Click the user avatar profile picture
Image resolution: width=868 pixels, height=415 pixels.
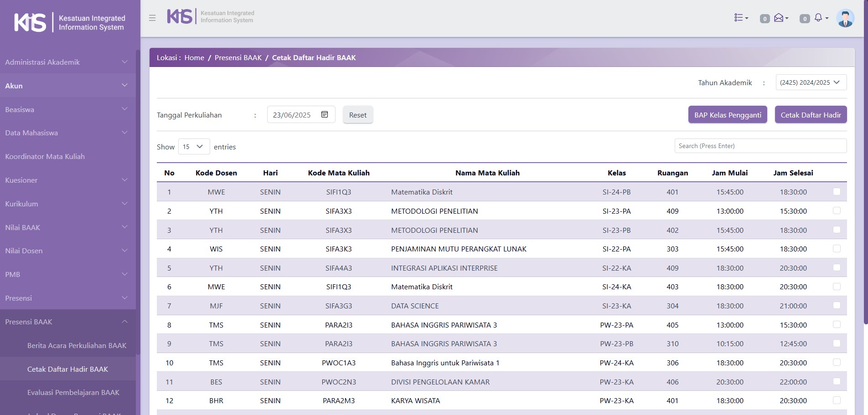click(845, 18)
